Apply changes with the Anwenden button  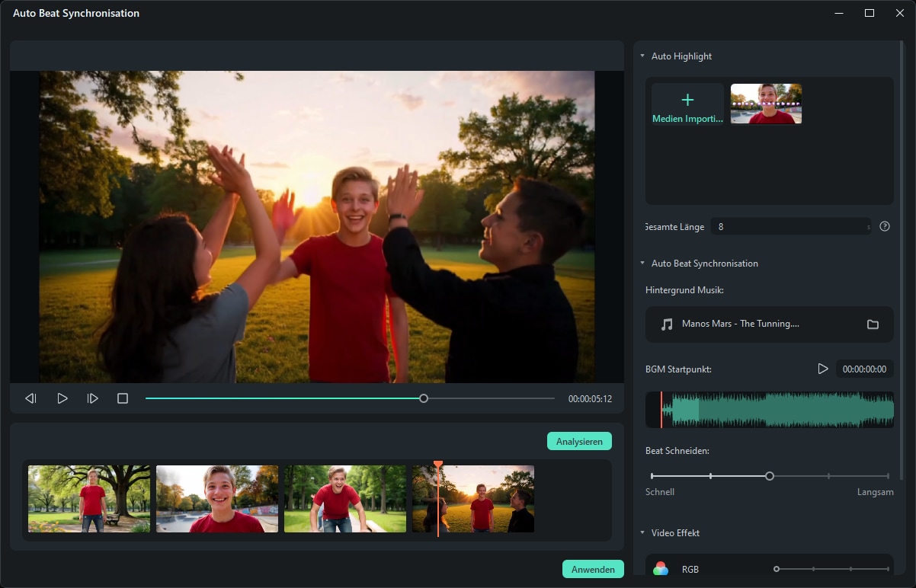[593, 568]
